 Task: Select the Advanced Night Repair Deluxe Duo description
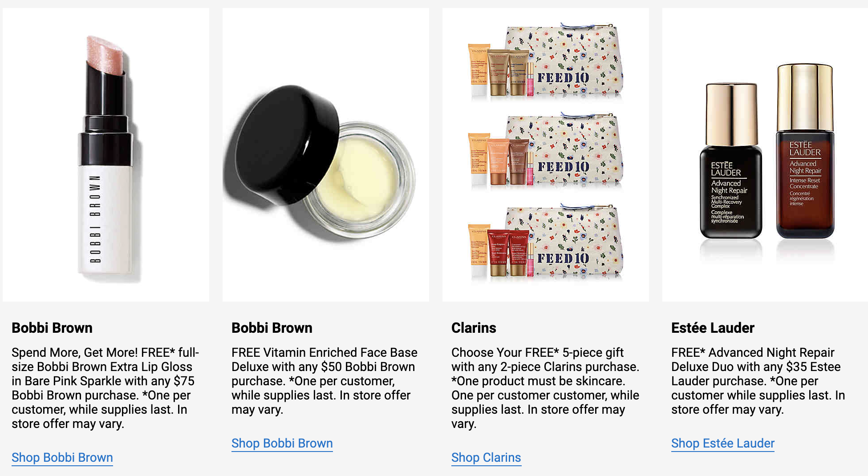pyautogui.click(x=758, y=381)
